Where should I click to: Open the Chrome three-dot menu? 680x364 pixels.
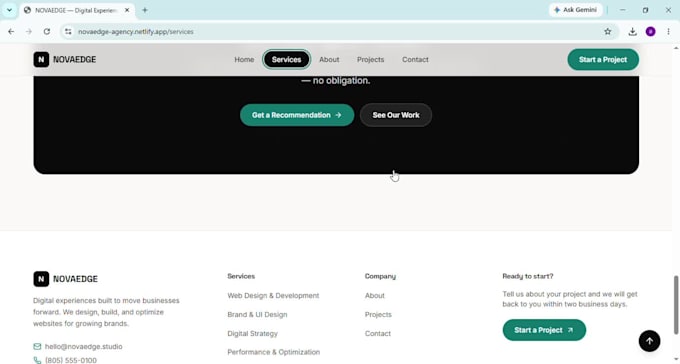tap(668, 32)
